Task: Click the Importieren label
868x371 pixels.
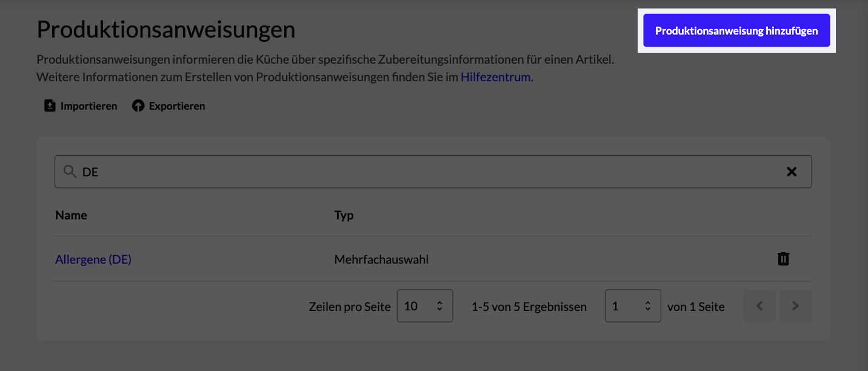Action: (x=88, y=106)
